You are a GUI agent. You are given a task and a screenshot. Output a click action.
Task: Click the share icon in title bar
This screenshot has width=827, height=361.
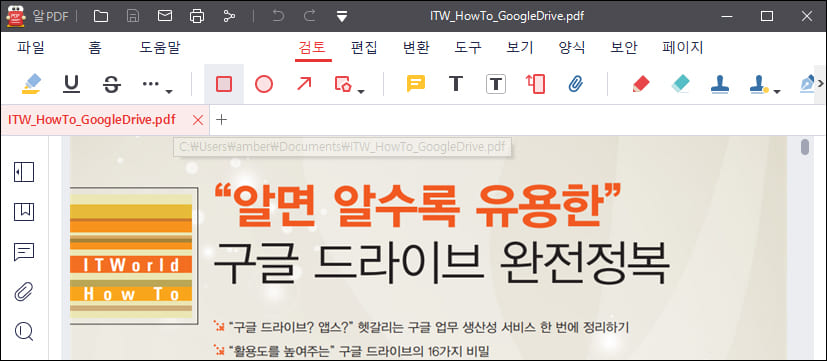coord(229,16)
